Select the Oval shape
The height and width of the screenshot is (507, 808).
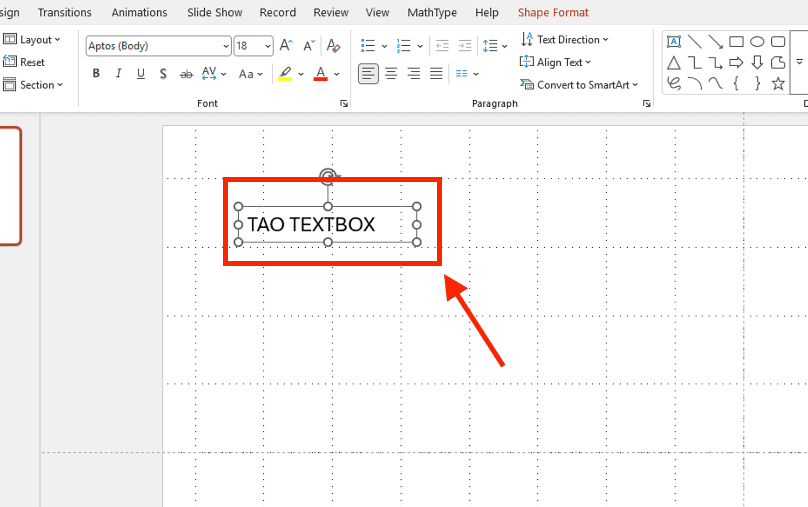click(757, 42)
